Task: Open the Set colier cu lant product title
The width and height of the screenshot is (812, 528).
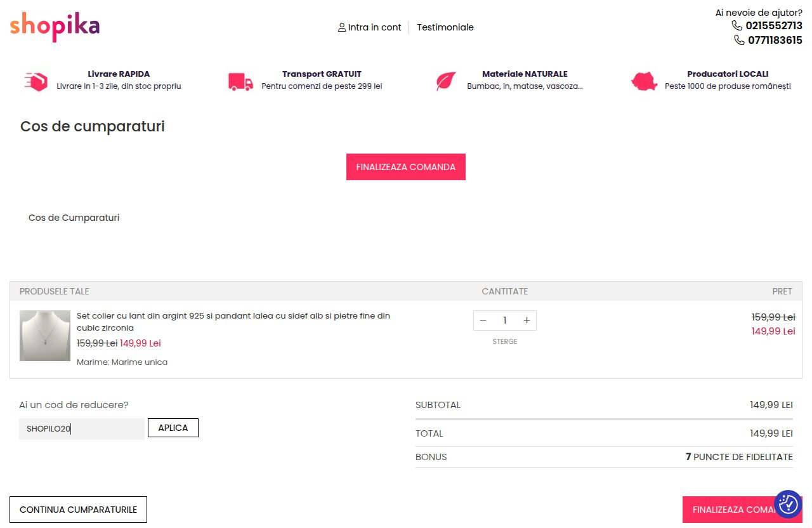Action: point(233,322)
